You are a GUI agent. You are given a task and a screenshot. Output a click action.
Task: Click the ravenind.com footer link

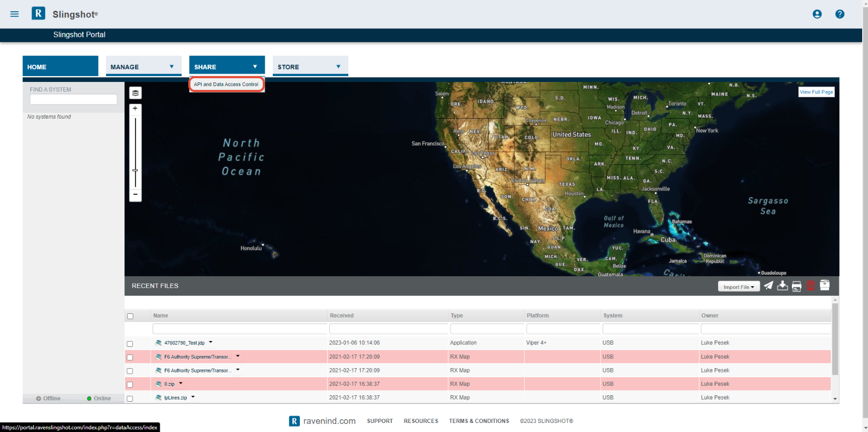[329, 421]
